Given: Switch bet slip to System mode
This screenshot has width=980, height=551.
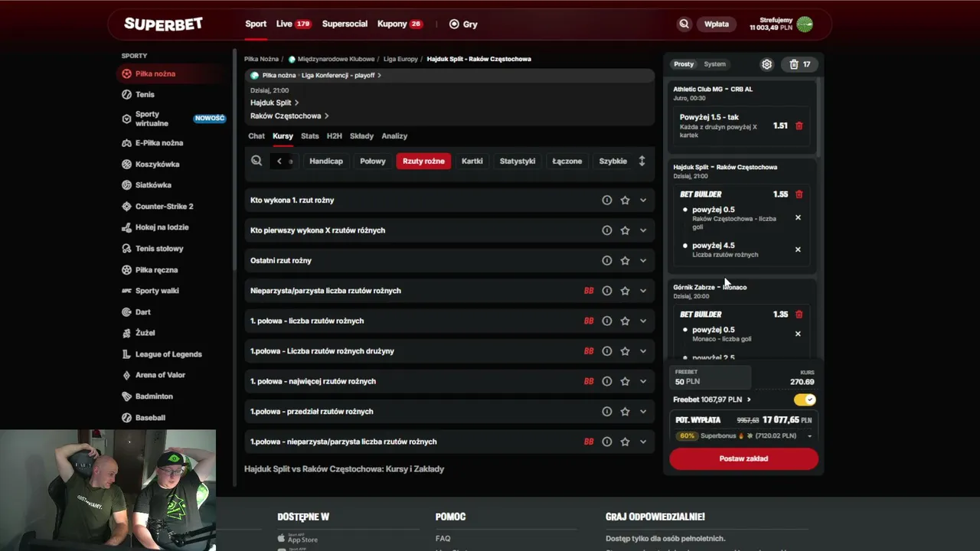Looking at the screenshot, I should click(x=714, y=64).
